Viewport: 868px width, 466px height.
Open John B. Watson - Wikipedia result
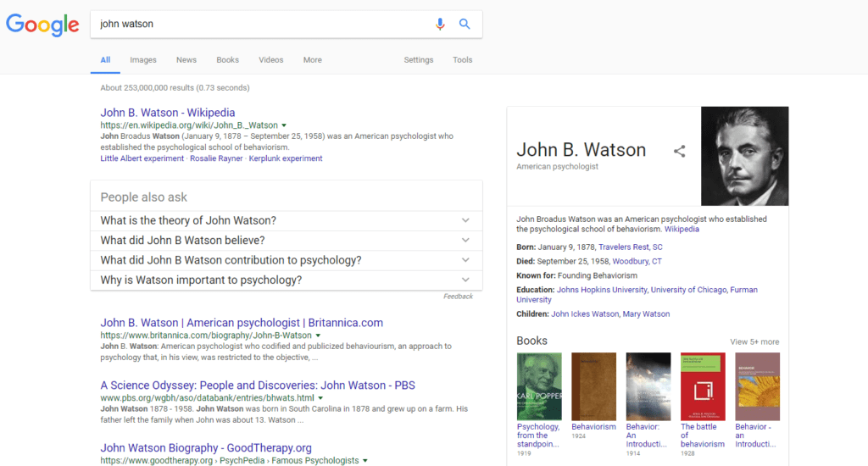(x=168, y=113)
